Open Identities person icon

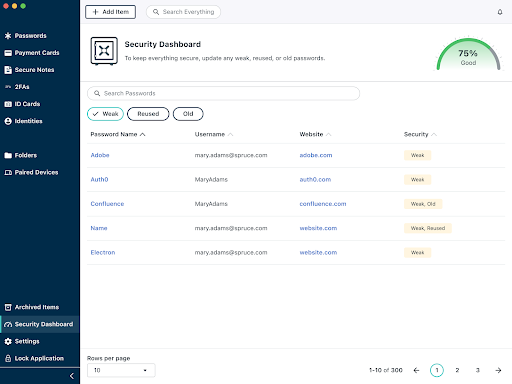(x=8, y=121)
